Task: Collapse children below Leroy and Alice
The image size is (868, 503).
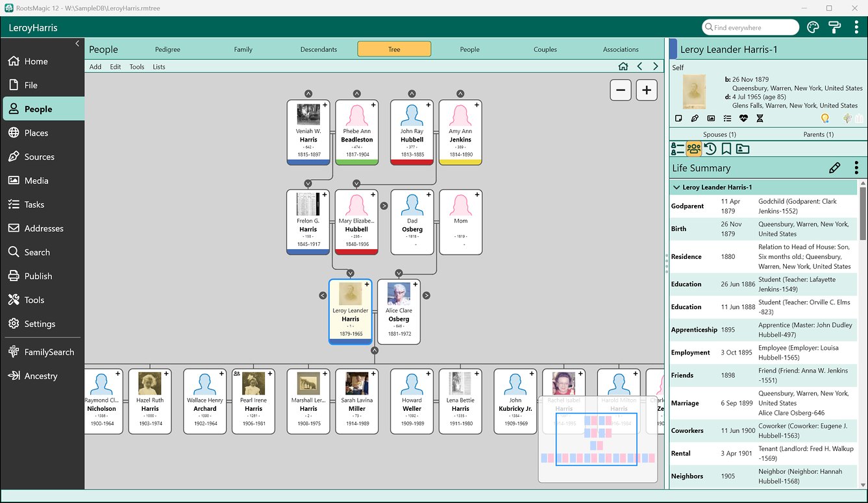Action: coord(375,350)
